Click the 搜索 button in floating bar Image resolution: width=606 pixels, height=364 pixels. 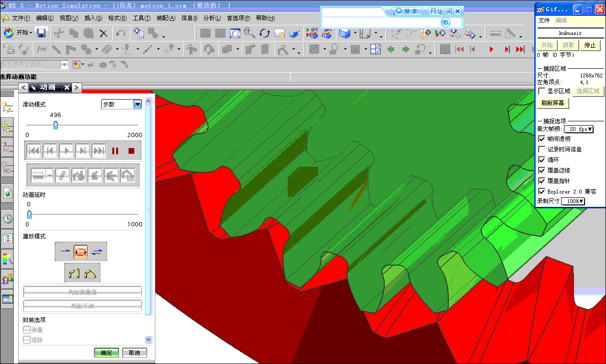[x=407, y=11]
